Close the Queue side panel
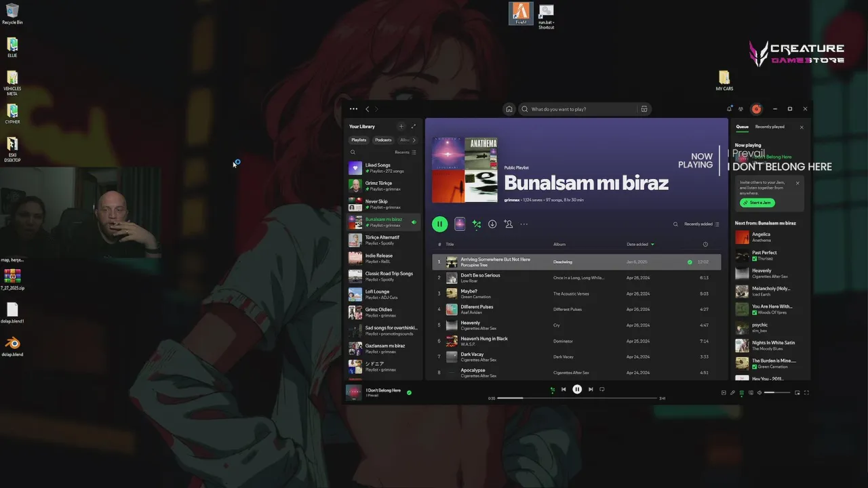Screen dimensions: 868x488 coord(802,127)
